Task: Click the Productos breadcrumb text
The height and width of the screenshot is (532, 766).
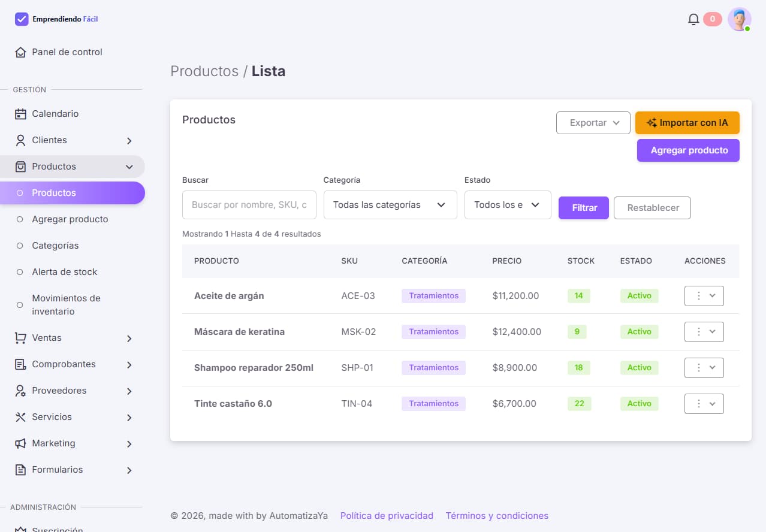Action: click(x=204, y=71)
